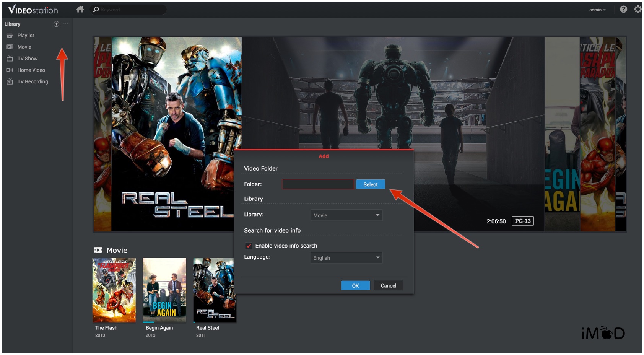This screenshot has height=355, width=644.
Task: Open the Library dropdown showing Movie
Action: 346,215
